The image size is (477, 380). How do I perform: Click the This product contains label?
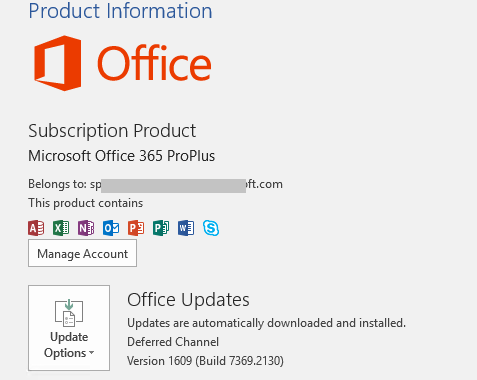86,203
